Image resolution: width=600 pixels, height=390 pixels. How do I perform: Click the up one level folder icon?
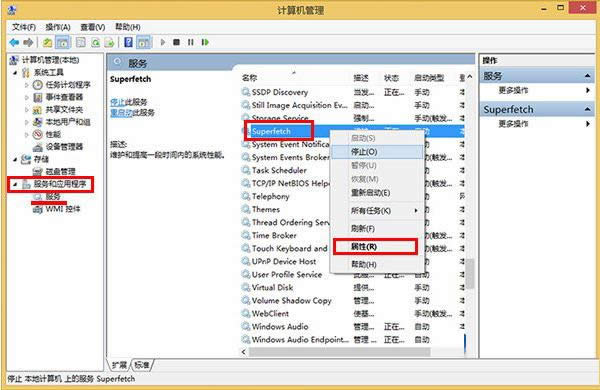[x=47, y=42]
